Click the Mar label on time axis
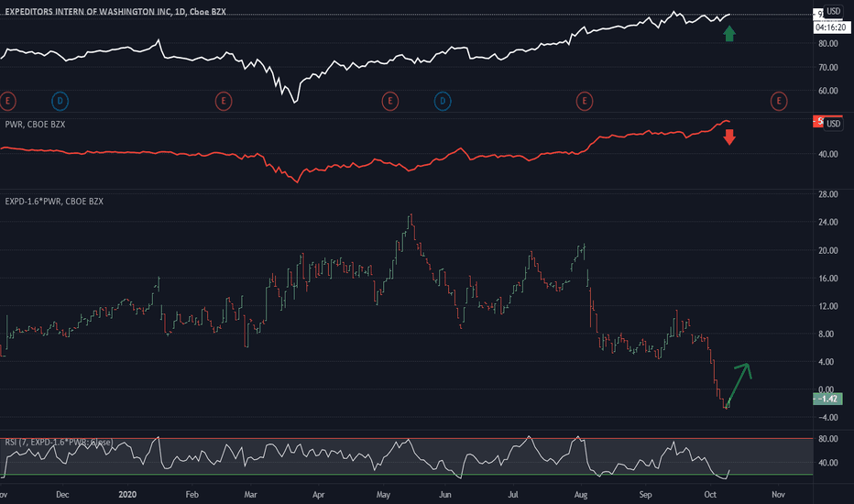This screenshot has height=504, width=854. tap(250, 495)
